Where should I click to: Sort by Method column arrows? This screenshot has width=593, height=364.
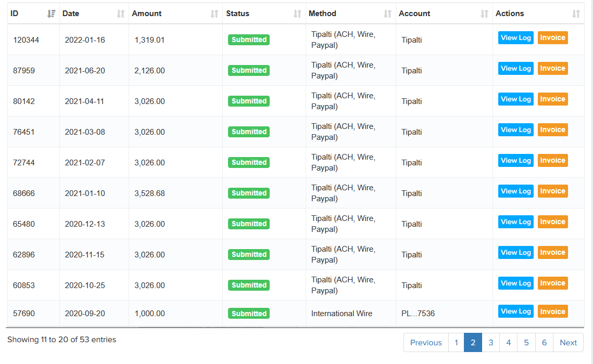coord(387,14)
